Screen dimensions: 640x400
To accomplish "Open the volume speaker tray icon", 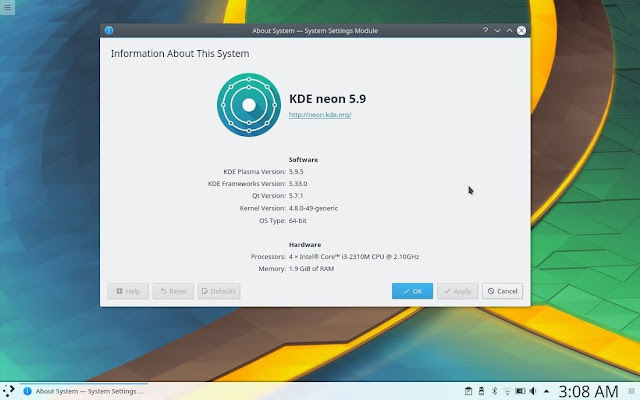I will pyautogui.click(x=533, y=391).
